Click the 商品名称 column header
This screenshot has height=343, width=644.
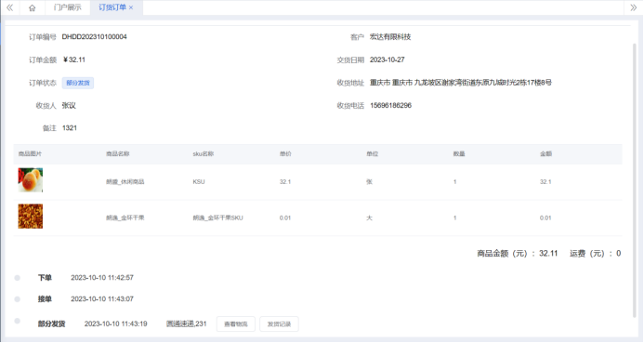[x=118, y=154]
